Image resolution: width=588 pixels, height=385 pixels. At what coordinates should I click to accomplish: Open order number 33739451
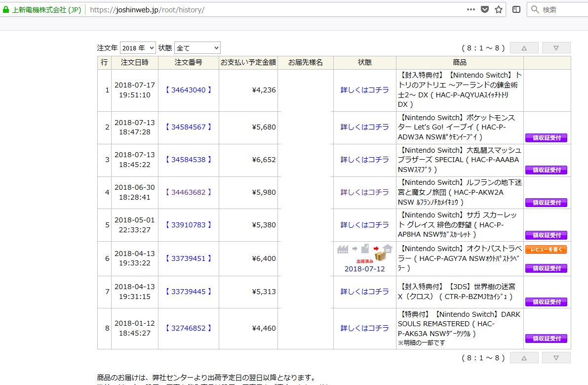pos(188,258)
